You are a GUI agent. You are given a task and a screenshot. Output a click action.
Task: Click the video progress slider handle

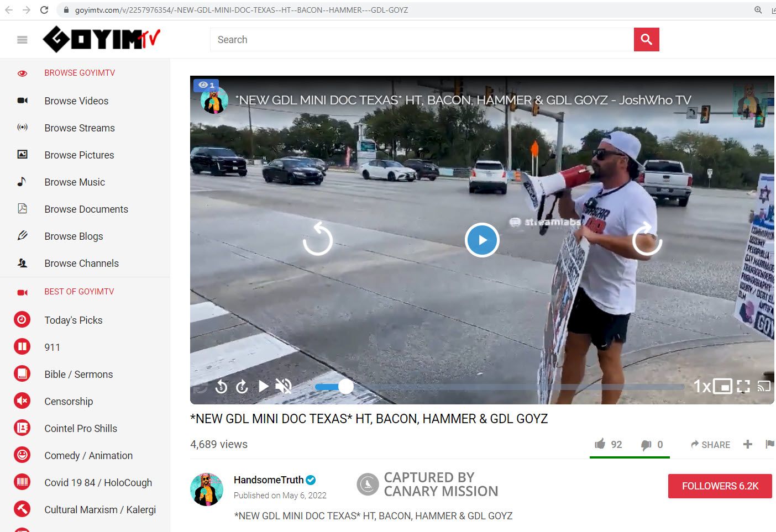tap(345, 387)
